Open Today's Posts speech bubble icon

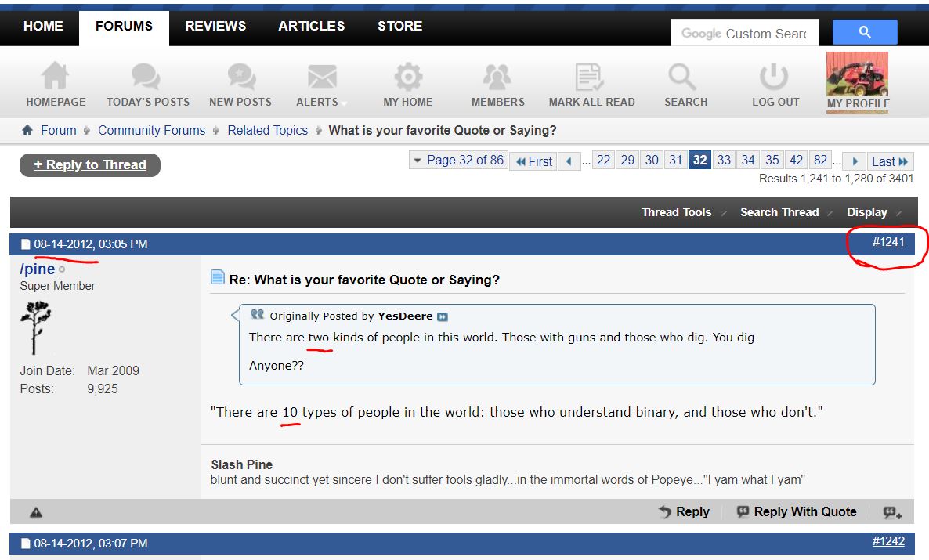pos(147,78)
